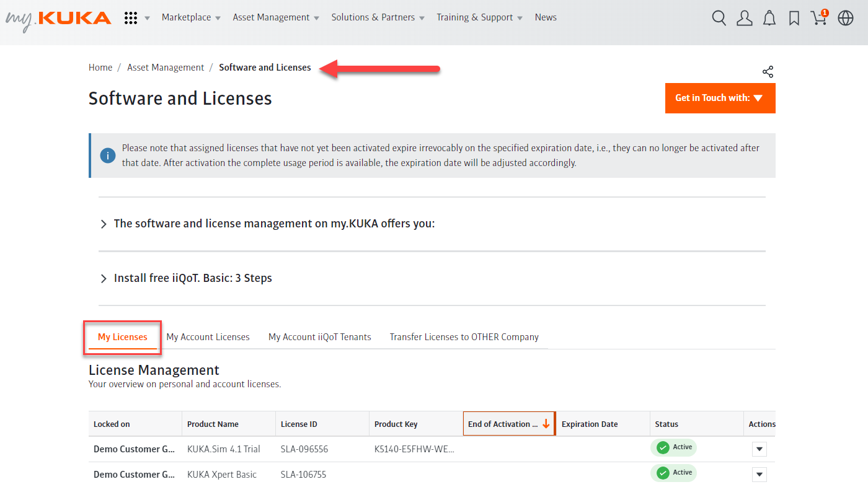Open Transfer Licenses to OTHER Company tab
This screenshot has height=487, width=868.
[464, 337]
